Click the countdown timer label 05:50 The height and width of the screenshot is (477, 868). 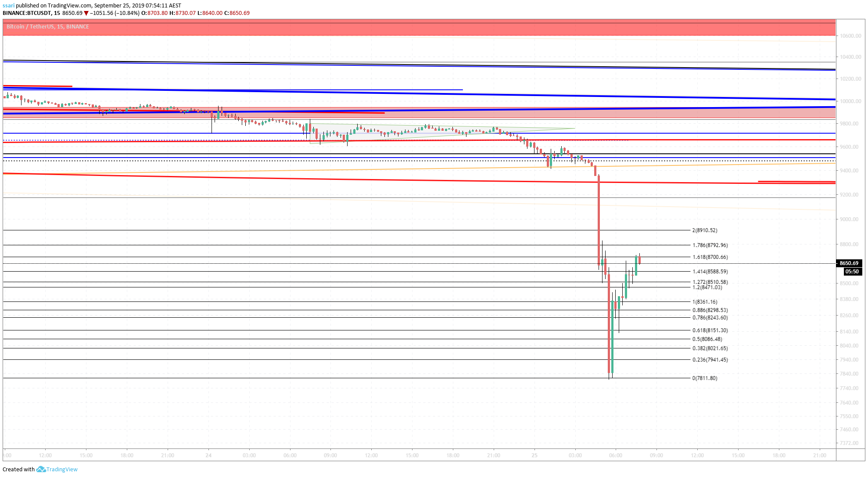[852, 272]
